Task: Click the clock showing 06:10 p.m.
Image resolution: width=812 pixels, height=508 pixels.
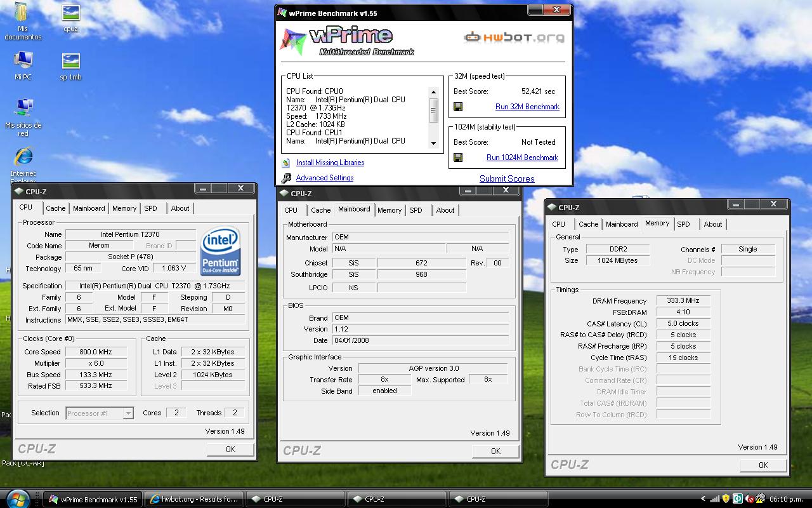Action: (x=786, y=499)
